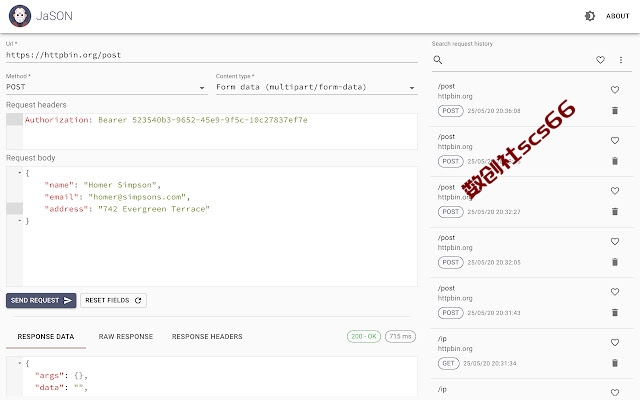Click the Url input field
Screen dimensions: 640x400
[211, 55]
